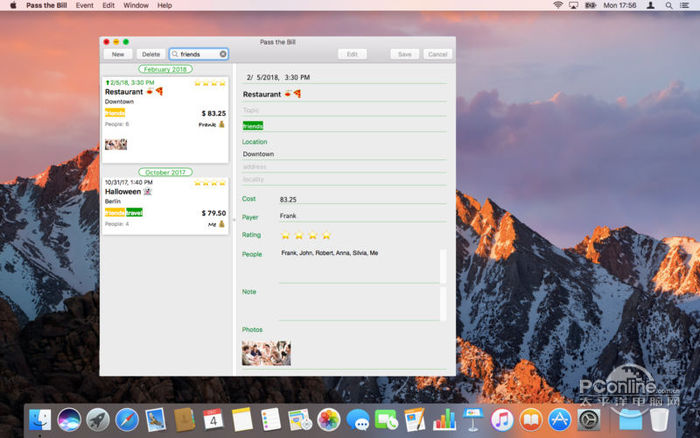Image resolution: width=700 pixels, height=438 pixels.
Task: Open Finder in the dock
Action: pyautogui.click(x=41, y=419)
